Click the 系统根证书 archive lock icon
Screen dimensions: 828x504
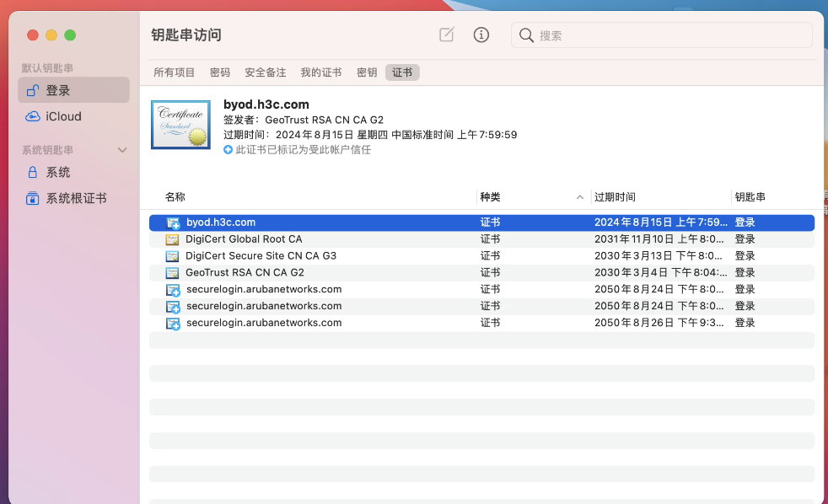pos(32,198)
